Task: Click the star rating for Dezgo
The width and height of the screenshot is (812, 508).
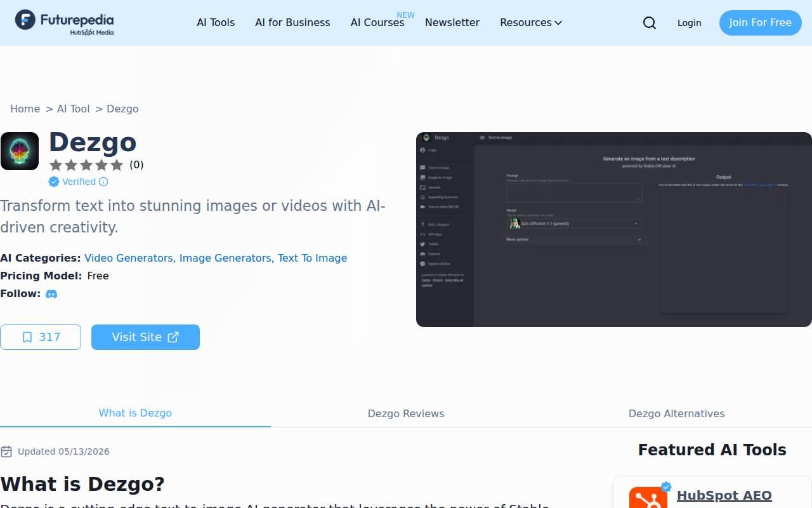Action: click(x=86, y=165)
